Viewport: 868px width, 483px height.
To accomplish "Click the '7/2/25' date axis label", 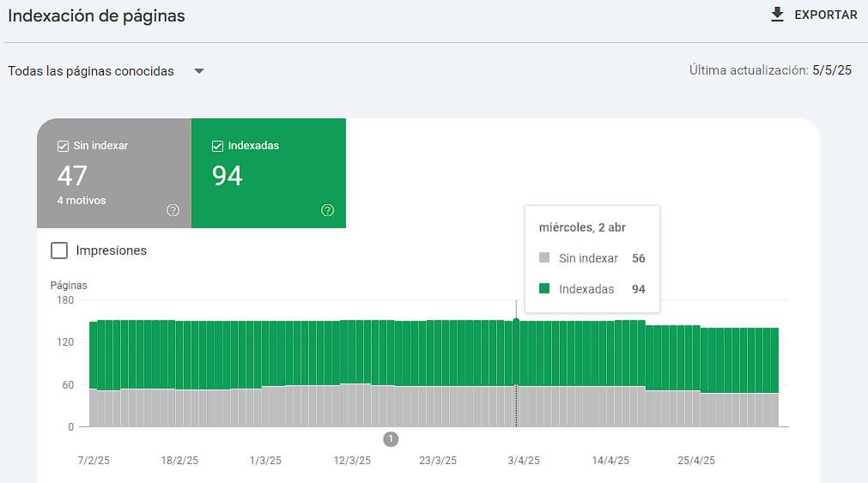I will [x=93, y=461].
